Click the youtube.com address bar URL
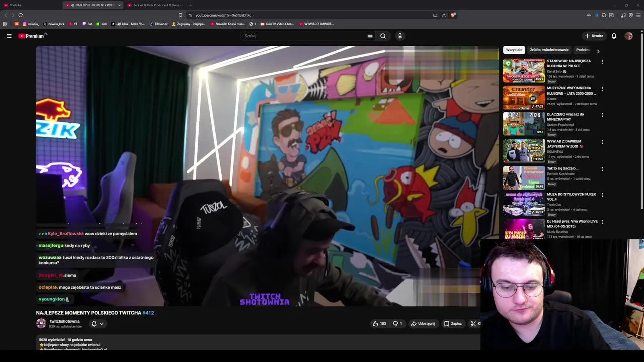Image resolution: width=644 pixels, height=362 pixels. click(x=223, y=15)
